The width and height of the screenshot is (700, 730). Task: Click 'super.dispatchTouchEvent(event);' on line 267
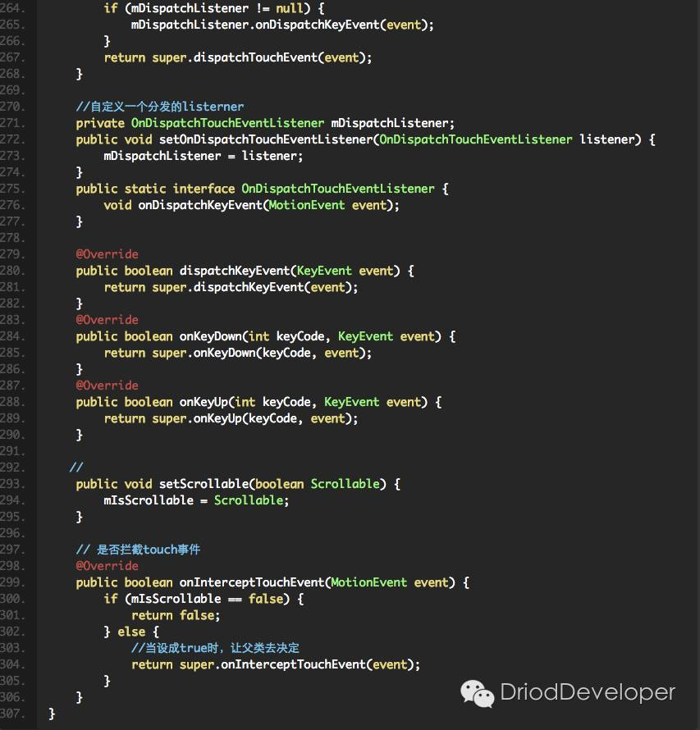(x=262, y=57)
